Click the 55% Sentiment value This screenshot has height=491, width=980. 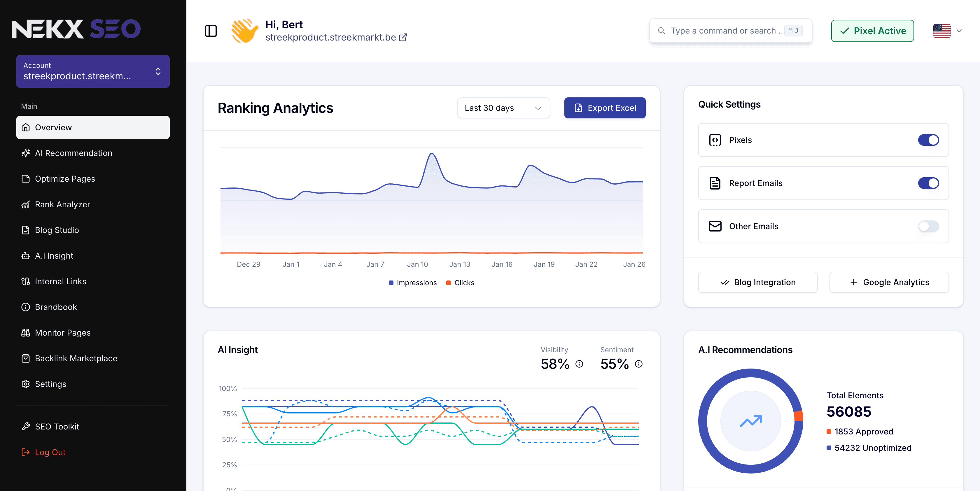point(615,364)
